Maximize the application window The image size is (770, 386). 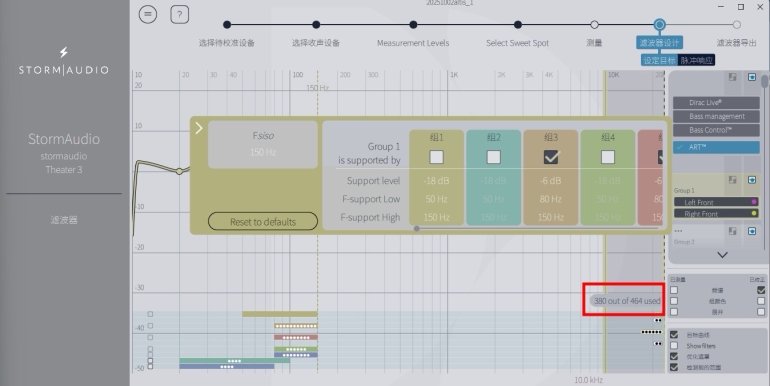tap(741, 6)
